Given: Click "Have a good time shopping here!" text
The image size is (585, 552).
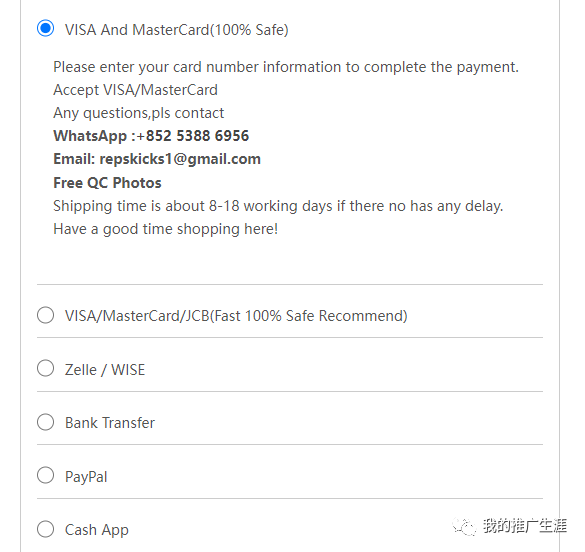Looking at the screenshot, I should (166, 229).
